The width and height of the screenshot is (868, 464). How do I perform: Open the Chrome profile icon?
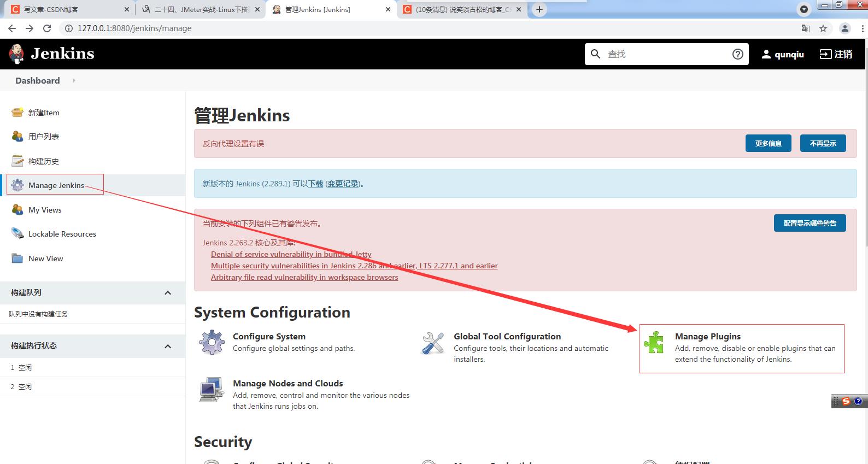[x=845, y=28]
